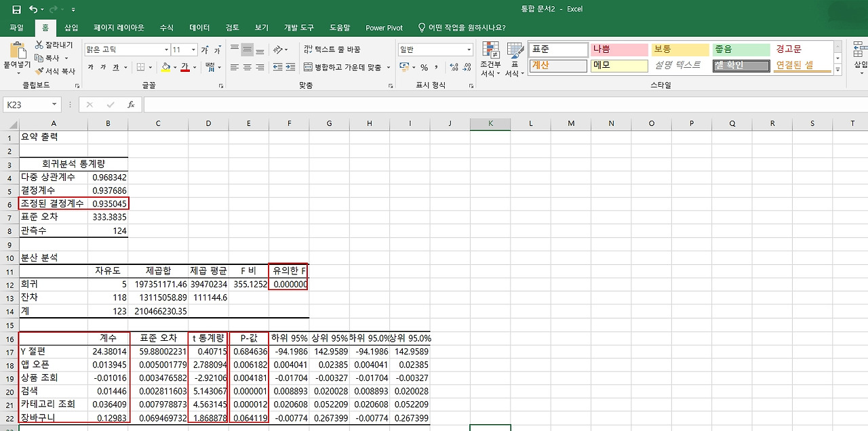Open the File (파일) tab
This screenshot has width=868, height=431.
click(17, 28)
